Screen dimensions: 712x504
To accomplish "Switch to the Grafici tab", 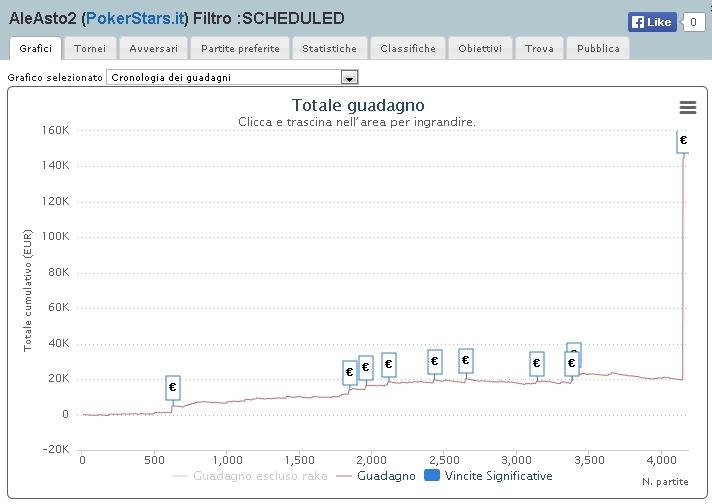I will tap(35, 48).
